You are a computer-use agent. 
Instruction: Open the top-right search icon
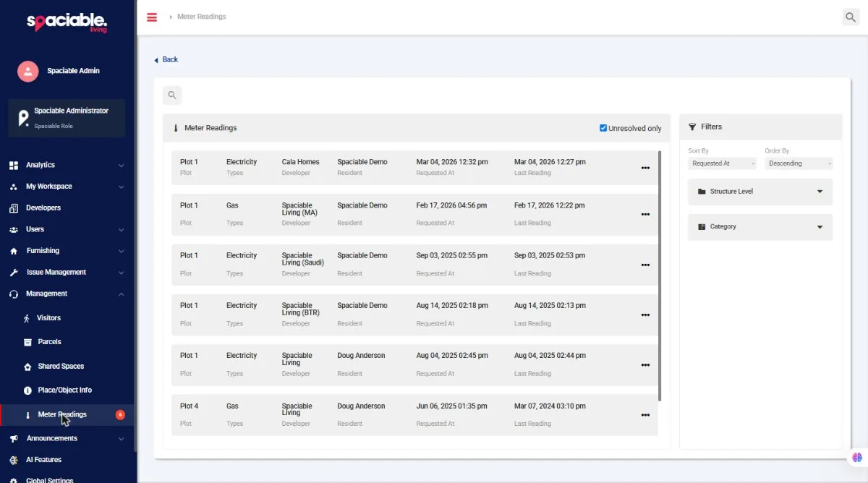(x=851, y=17)
